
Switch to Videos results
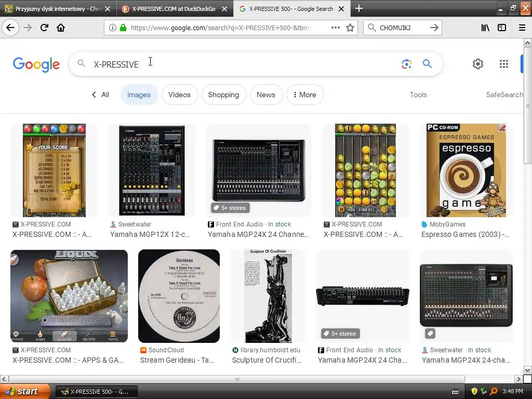[x=179, y=95]
